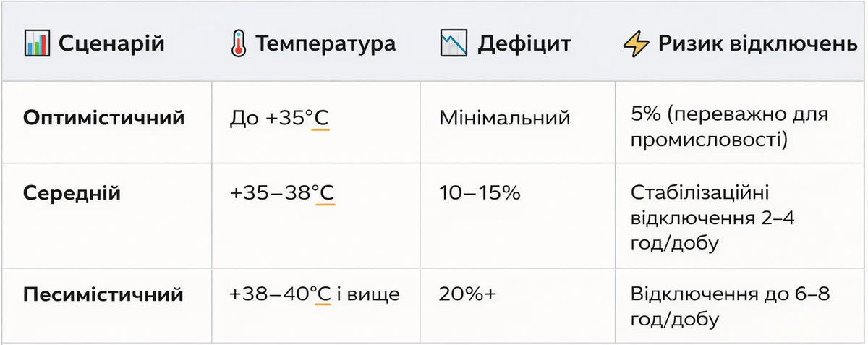
Task: Click the bar chart icon beside Сценарій
Action: coord(38,44)
